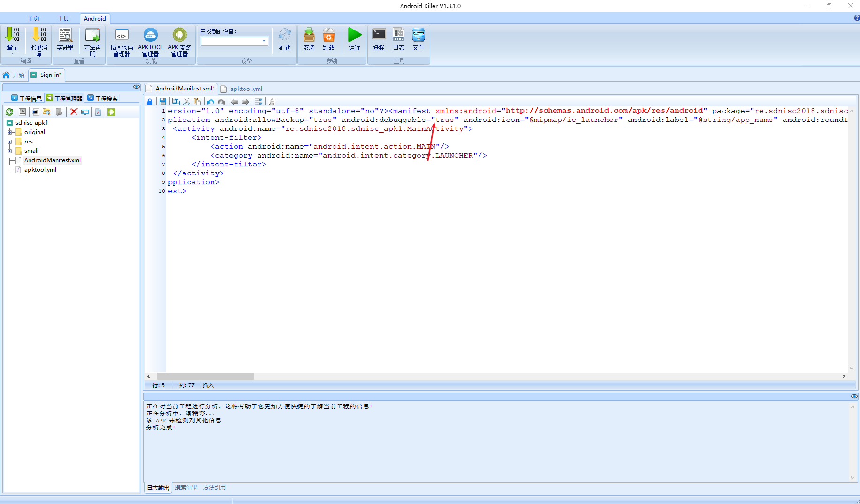The image size is (860, 504).
Task: Open the 文件 file manager tool
Action: (x=419, y=38)
